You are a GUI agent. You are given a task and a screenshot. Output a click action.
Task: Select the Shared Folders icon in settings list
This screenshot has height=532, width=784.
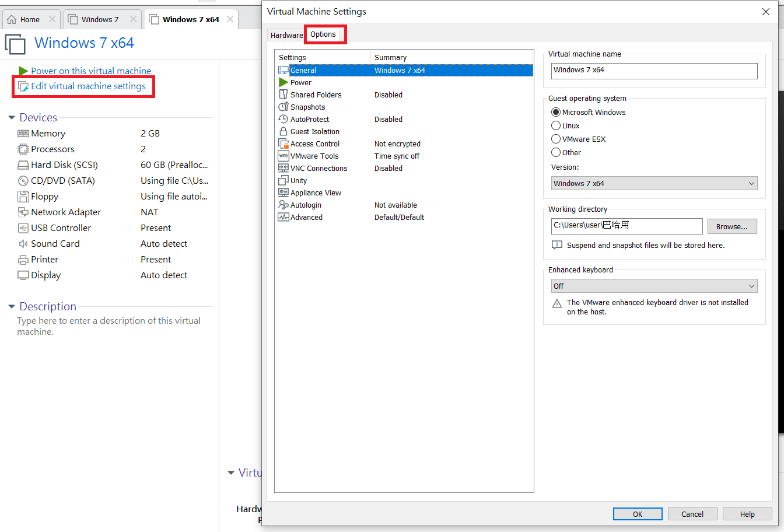[x=283, y=94]
